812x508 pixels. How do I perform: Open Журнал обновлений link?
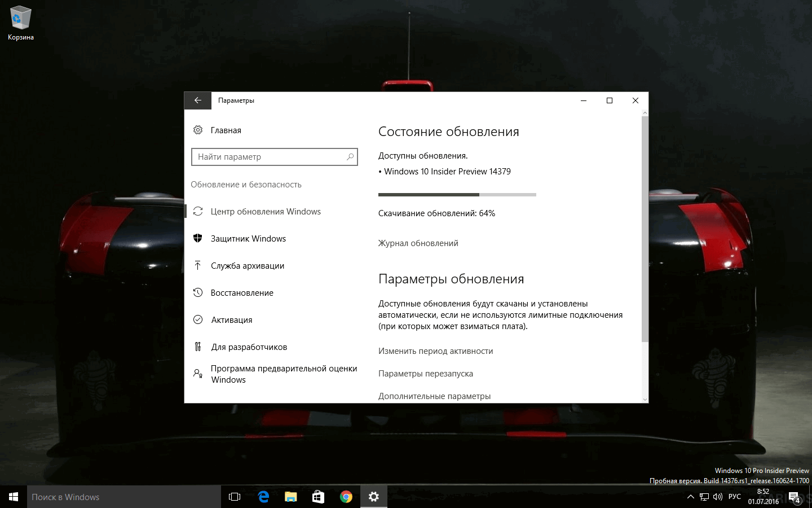[418, 243]
